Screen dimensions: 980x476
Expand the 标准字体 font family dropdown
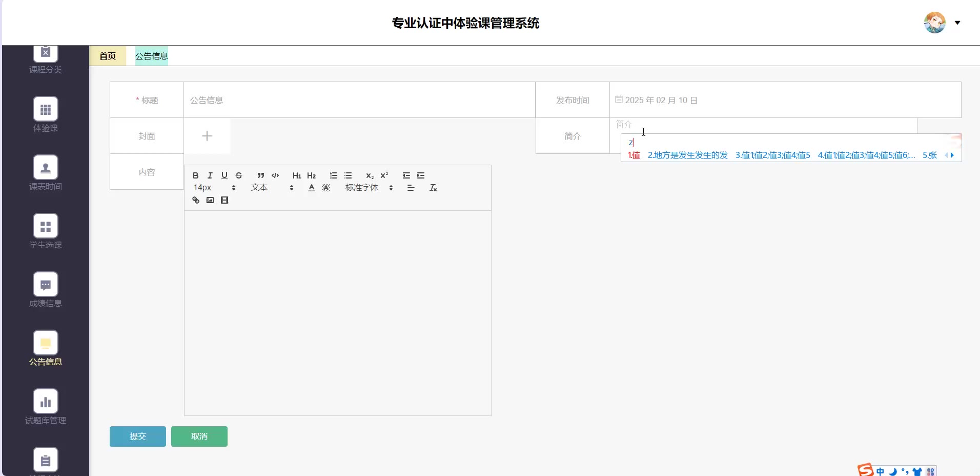pos(369,188)
